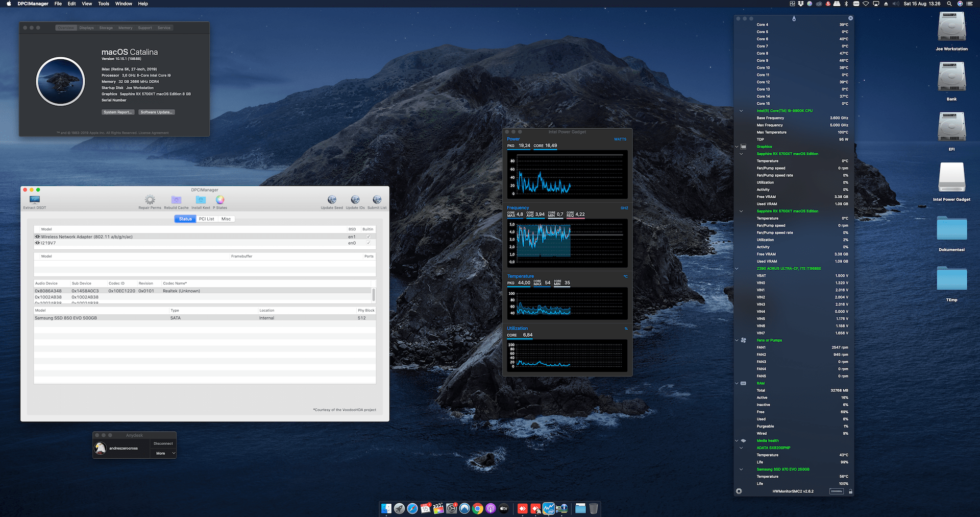This screenshot has height=517, width=980.
Task: Click the codec list scrollbar in DPCIManager
Action: point(373,295)
